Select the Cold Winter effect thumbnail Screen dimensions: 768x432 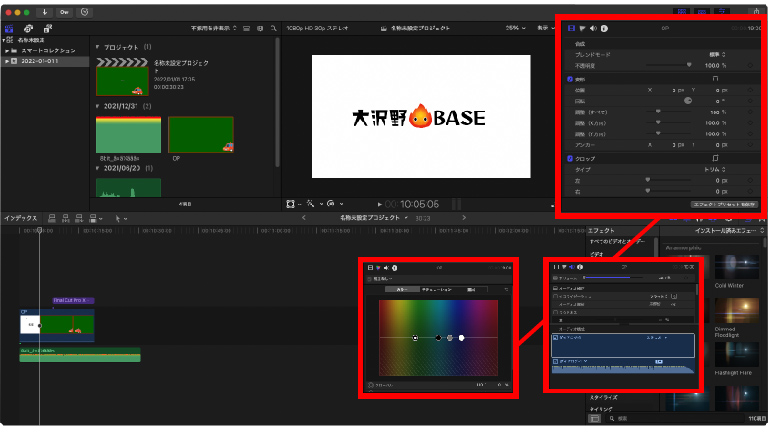pyautogui.click(x=737, y=267)
